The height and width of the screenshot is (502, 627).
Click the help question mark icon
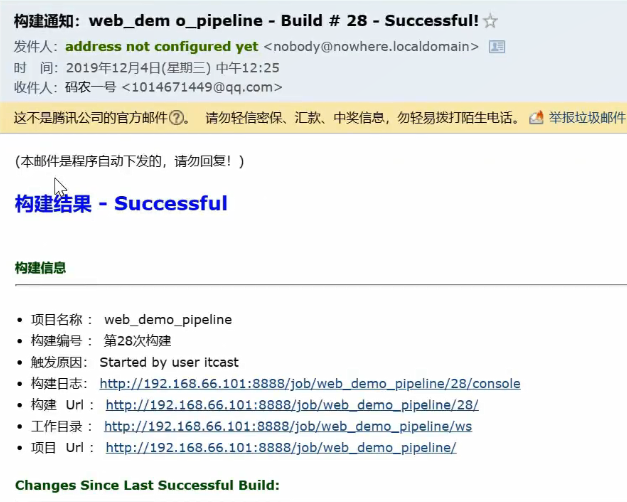pos(176,118)
